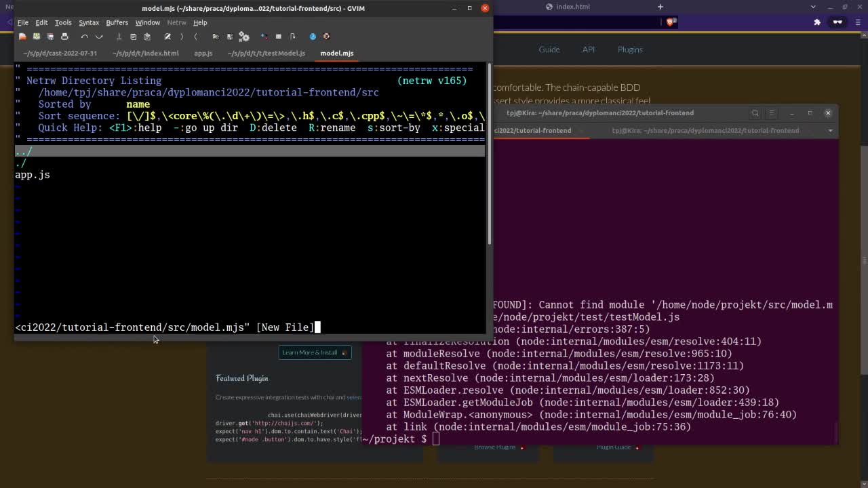This screenshot has width=868, height=488.
Task: Click the Find Next chevron icon
Action: coord(181,37)
